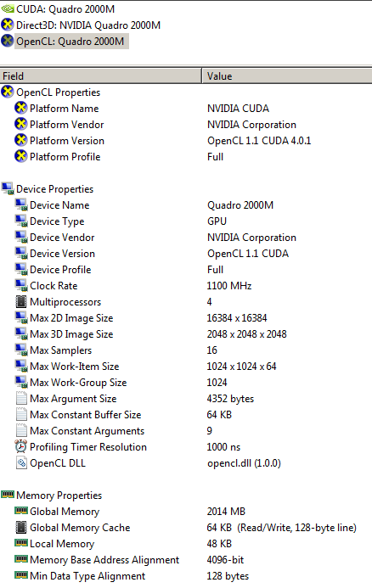372x588 pixels.
Task: Click the 1100 MHz clock rate value
Action: [229, 286]
